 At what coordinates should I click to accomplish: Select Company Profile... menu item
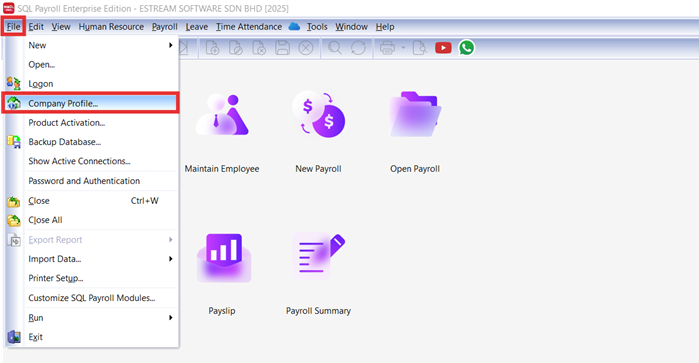point(90,103)
